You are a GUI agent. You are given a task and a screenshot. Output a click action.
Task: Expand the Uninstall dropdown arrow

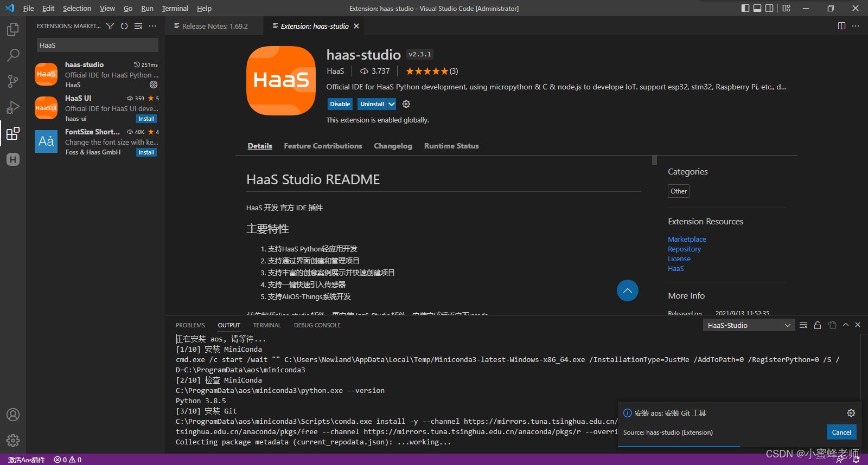coord(392,104)
